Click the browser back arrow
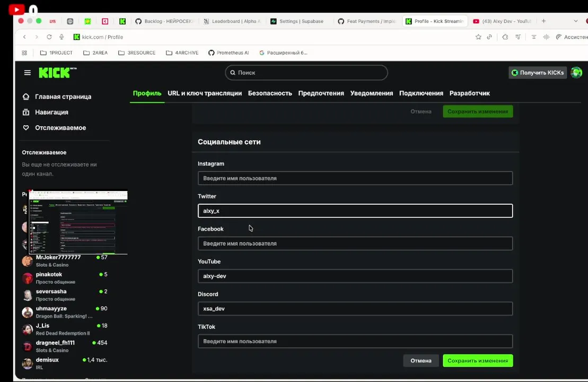This screenshot has width=588, height=382. coord(24,37)
